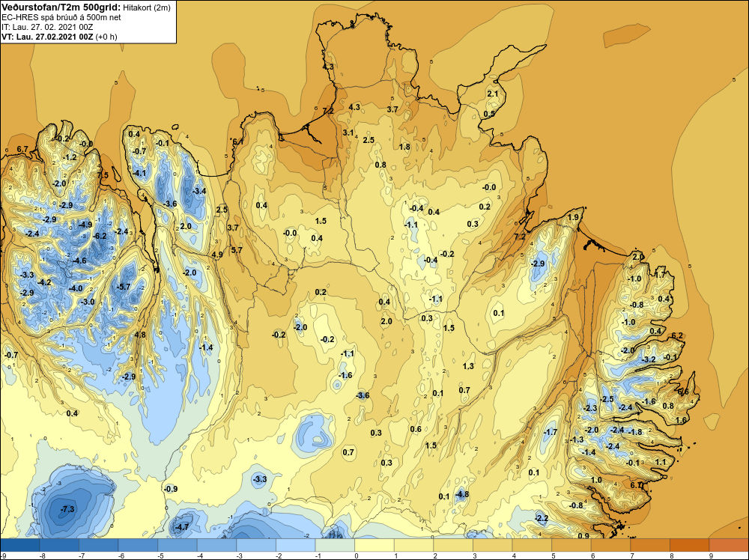Select legend color band between -7 and -6
The image size is (749, 560).
coord(98,545)
